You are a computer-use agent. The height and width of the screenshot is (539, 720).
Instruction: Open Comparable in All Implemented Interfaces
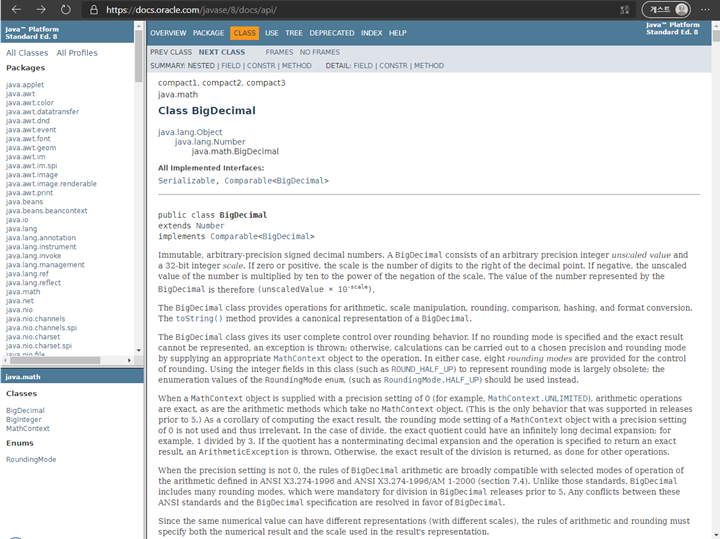(248, 181)
